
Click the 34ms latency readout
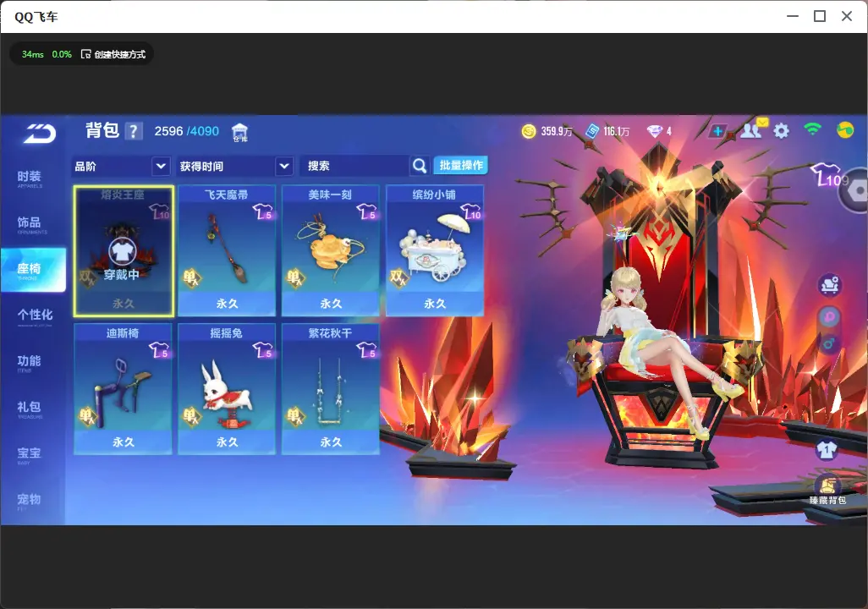point(33,54)
